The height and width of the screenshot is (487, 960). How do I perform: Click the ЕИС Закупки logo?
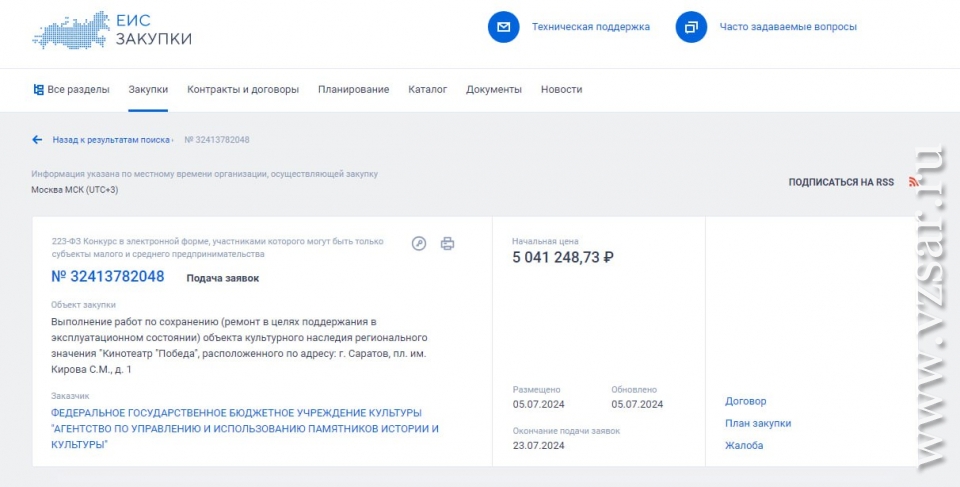tap(111, 29)
